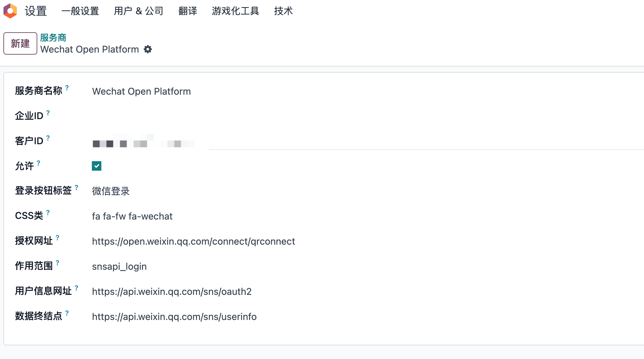Click the Odoo app logo icon
Image resolution: width=644 pixels, height=359 pixels.
point(10,11)
